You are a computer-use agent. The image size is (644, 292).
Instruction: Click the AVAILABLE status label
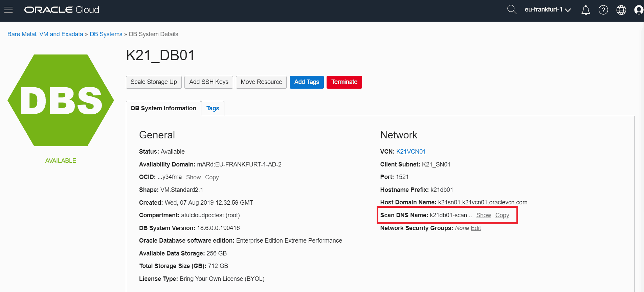click(61, 161)
